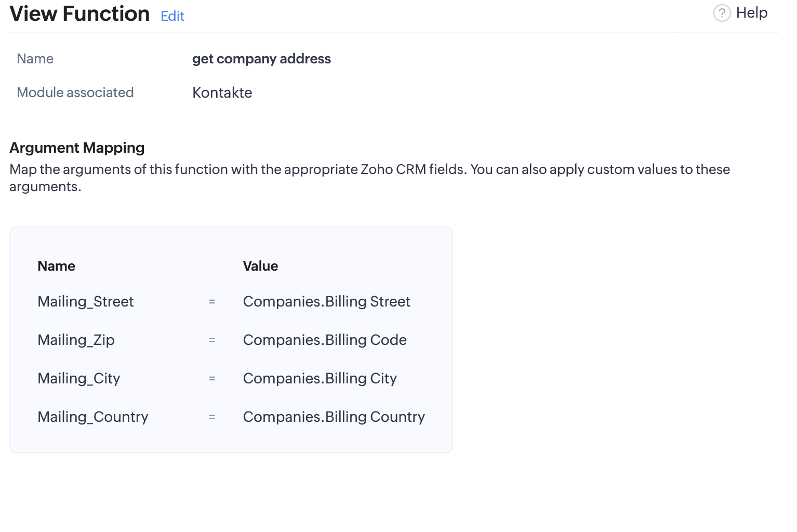The image size is (797, 532).
Task: Select the Mailing_Street argument name
Action: tap(86, 301)
